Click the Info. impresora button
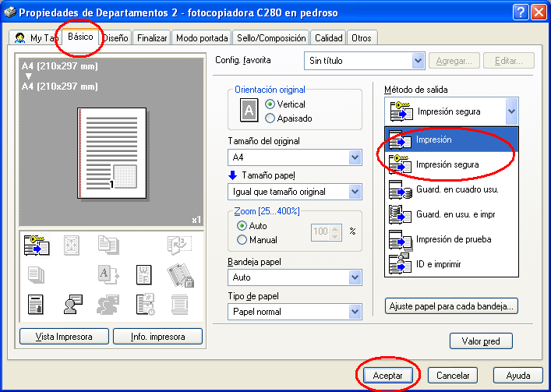551x392 pixels. 157,337
